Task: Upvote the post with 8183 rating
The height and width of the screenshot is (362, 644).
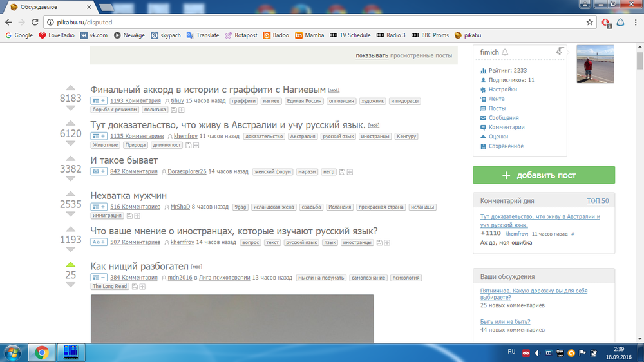Action: [x=71, y=88]
